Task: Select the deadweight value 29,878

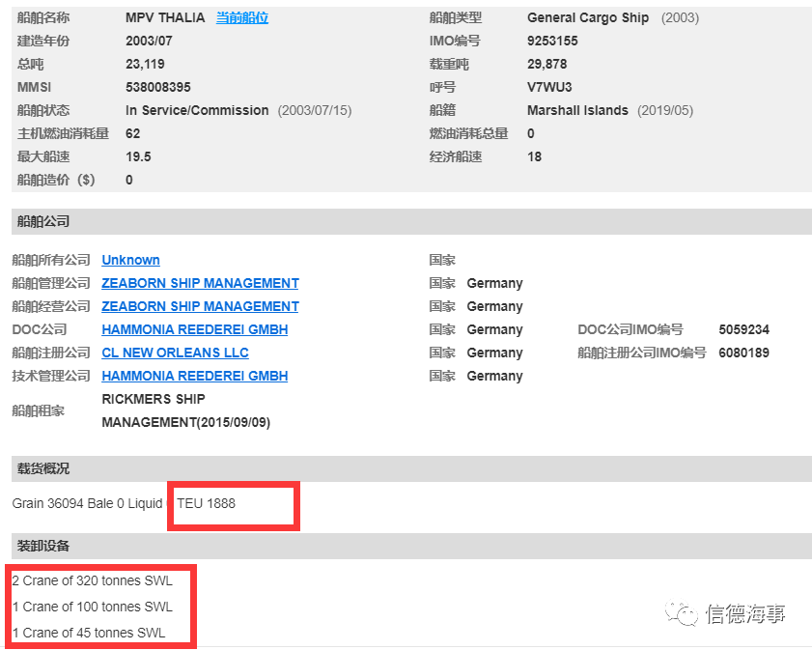Action: pyautogui.click(x=546, y=64)
